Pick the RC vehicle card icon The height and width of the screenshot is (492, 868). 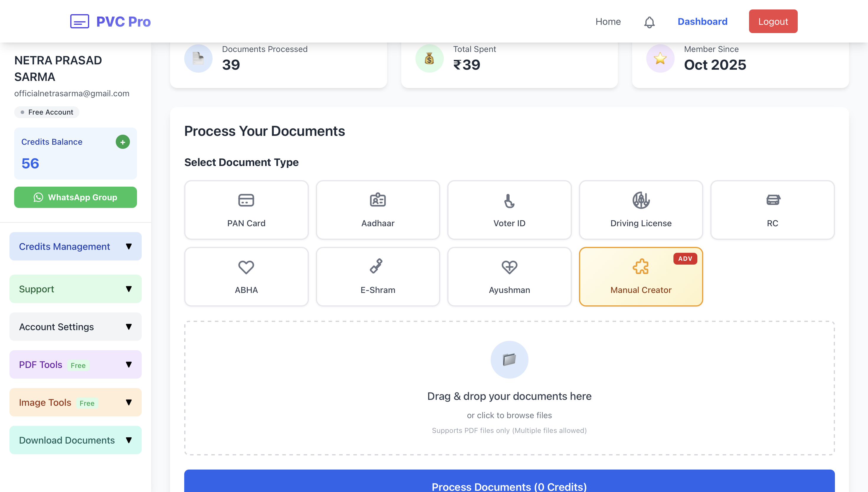(772, 200)
